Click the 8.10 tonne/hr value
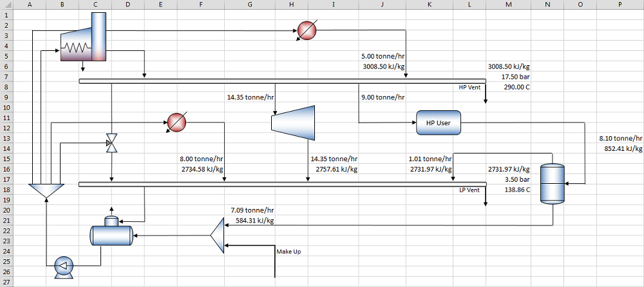 point(621,138)
